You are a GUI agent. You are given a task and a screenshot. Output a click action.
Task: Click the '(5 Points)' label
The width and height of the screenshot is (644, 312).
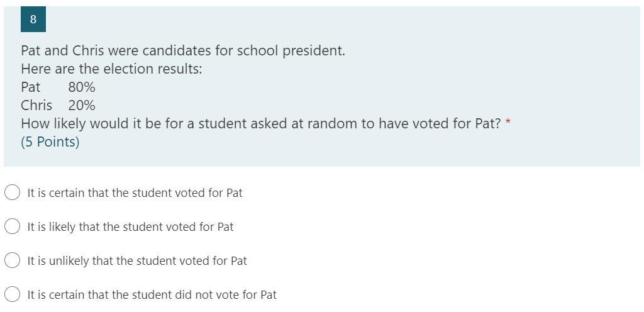click(x=50, y=142)
